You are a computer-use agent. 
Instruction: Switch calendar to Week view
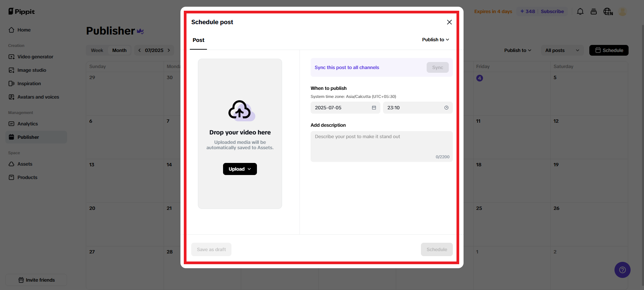(97, 50)
